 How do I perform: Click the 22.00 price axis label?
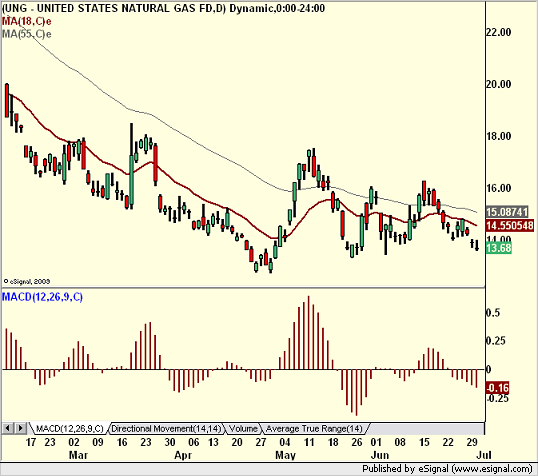pyautogui.click(x=499, y=32)
